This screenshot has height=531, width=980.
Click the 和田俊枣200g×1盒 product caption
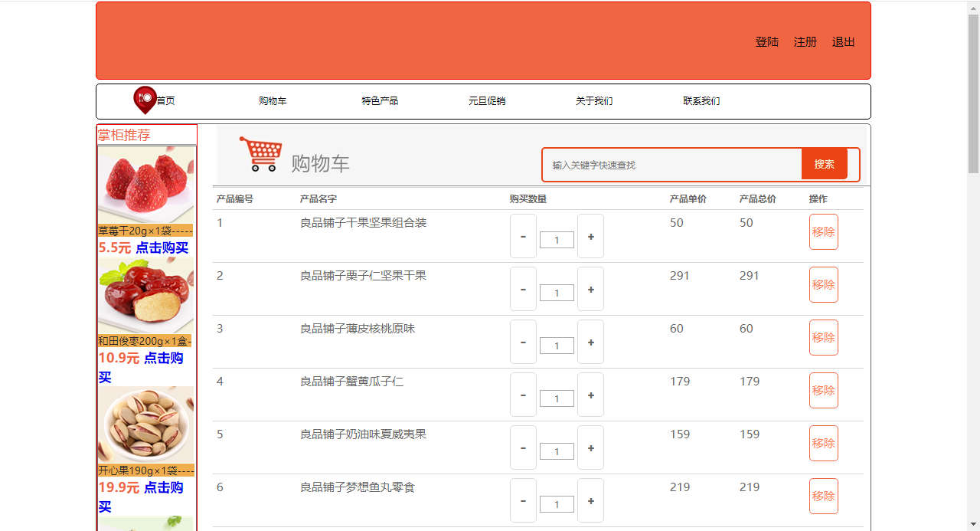(x=145, y=341)
